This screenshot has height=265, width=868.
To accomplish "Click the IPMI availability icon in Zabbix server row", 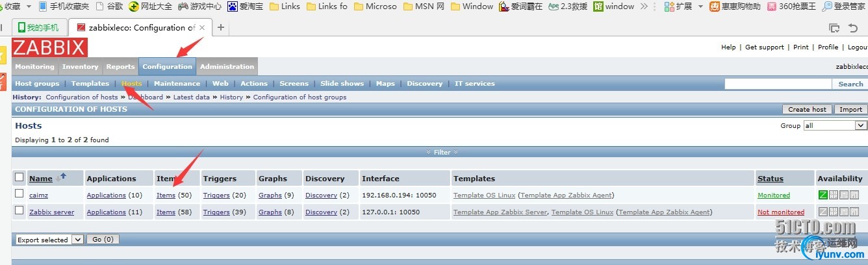I will point(854,212).
